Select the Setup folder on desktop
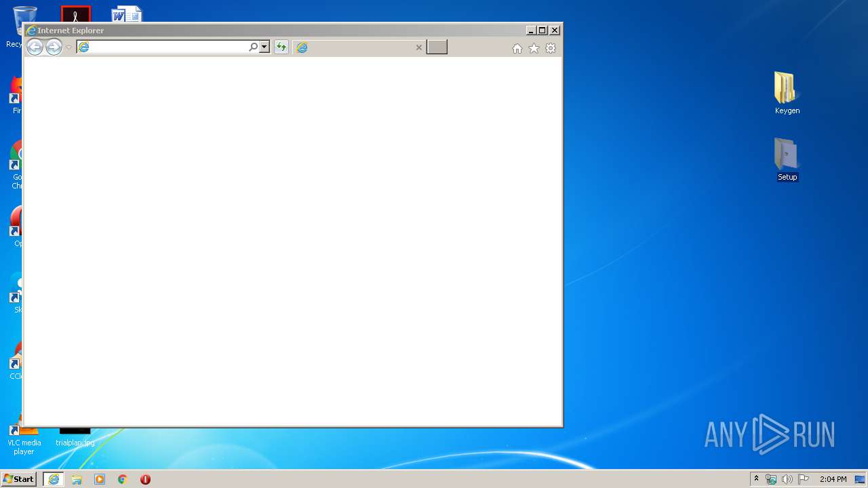Image resolution: width=868 pixels, height=488 pixels. pyautogui.click(x=787, y=159)
